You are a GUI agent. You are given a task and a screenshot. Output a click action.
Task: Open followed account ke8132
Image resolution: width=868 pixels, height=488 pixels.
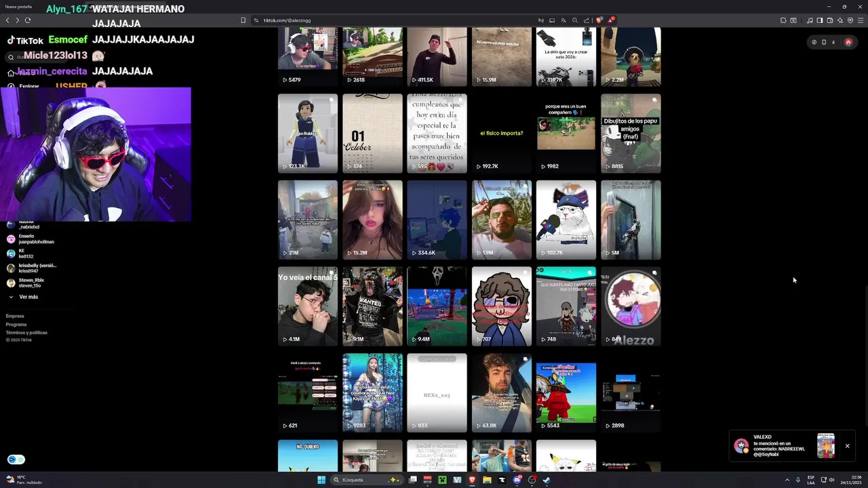pyautogui.click(x=20, y=253)
